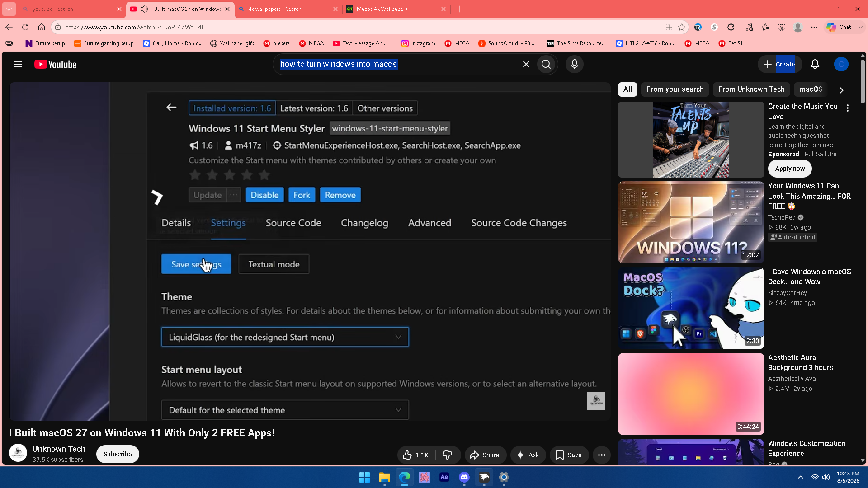Open split screen from address bar
The image size is (868, 488).
click(x=669, y=27)
